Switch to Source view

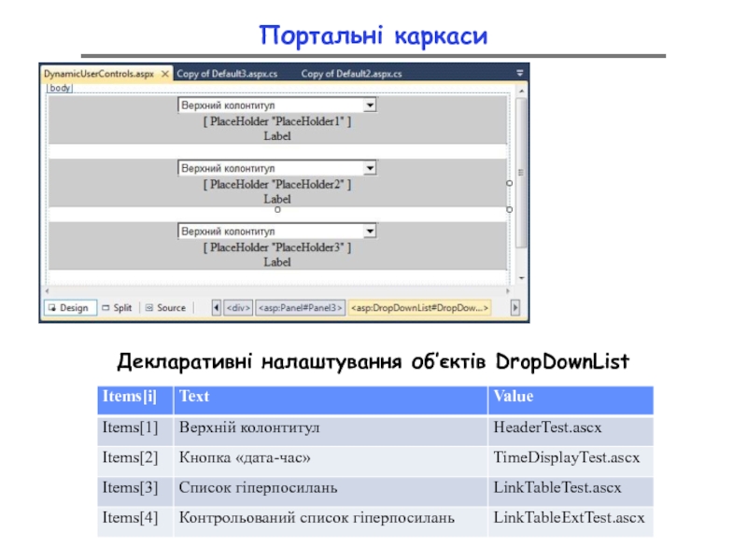click(x=166, y=308)
